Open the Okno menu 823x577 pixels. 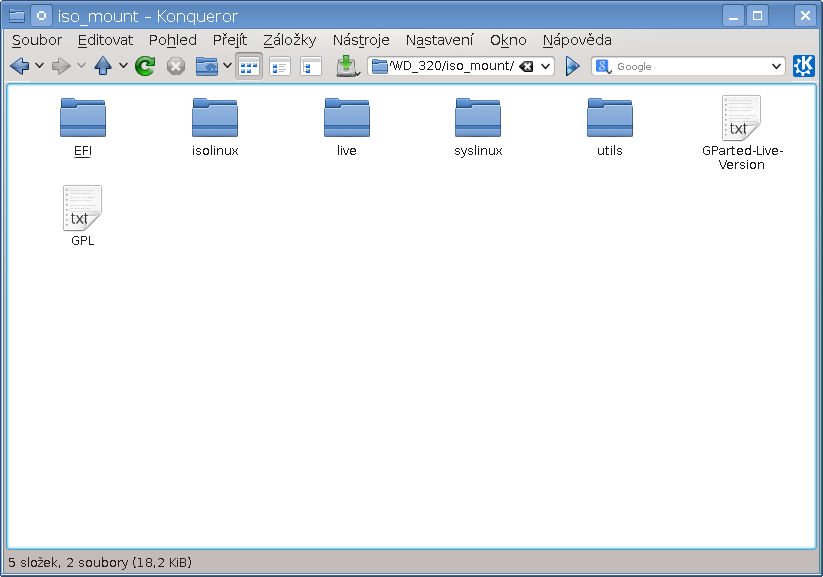[x=508, y=40]
